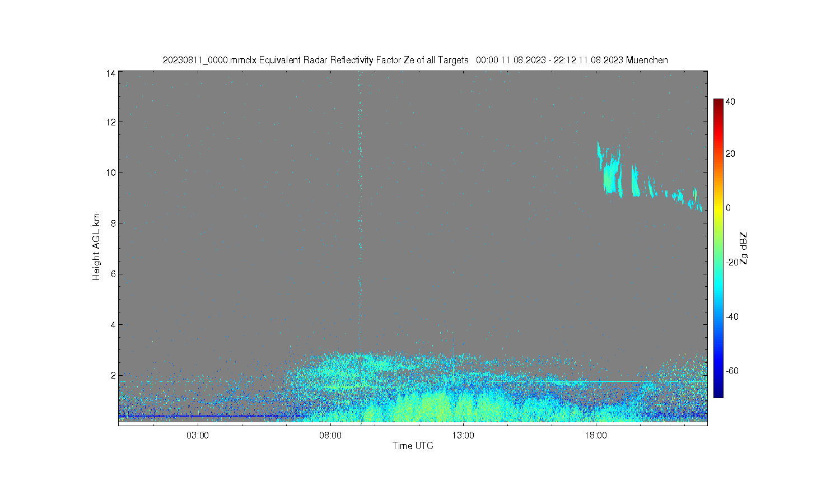Click the reflectivity color scale bar
The width and height of the screenshot is (840, 504).
click(x=718, y=248)
